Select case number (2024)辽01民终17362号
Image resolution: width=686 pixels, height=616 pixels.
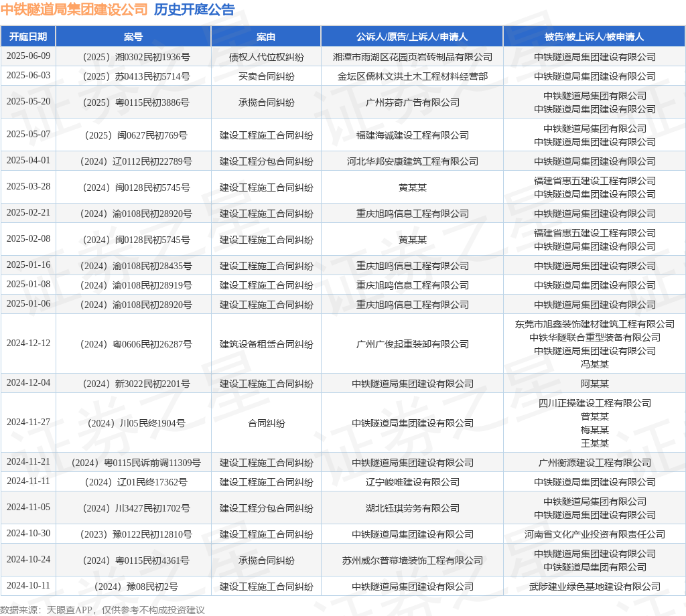(x=135, y=483)
